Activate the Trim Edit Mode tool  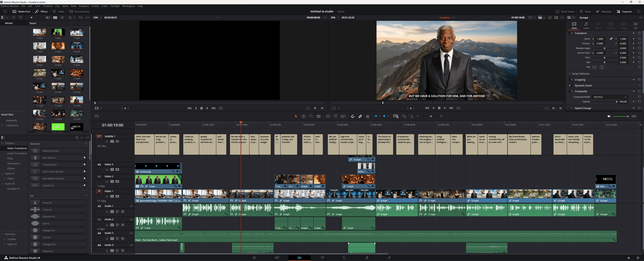pos(303,116)
